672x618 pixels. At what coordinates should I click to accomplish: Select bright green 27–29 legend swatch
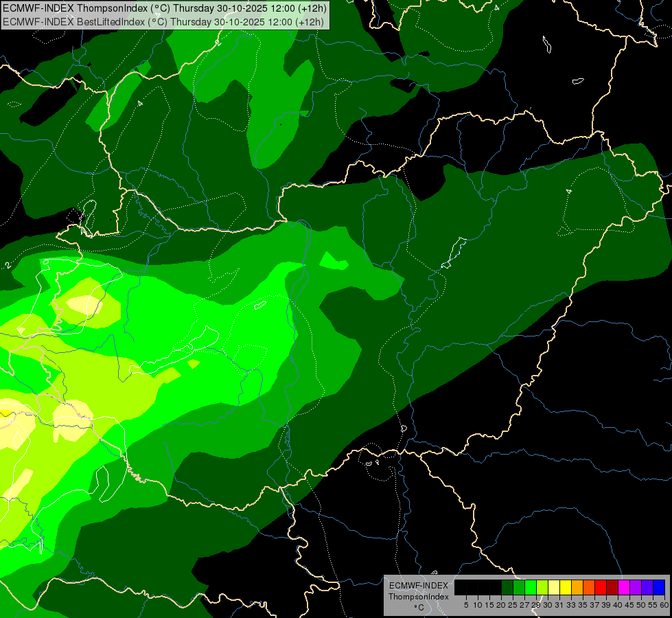tap(531, 587)
